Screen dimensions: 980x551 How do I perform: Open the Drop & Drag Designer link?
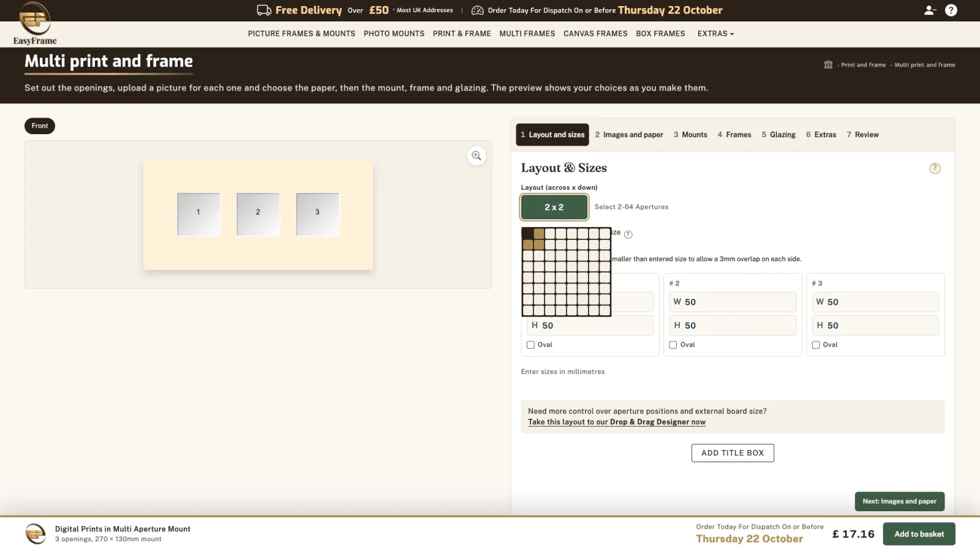pyautogui.click(x=617, y=422)
